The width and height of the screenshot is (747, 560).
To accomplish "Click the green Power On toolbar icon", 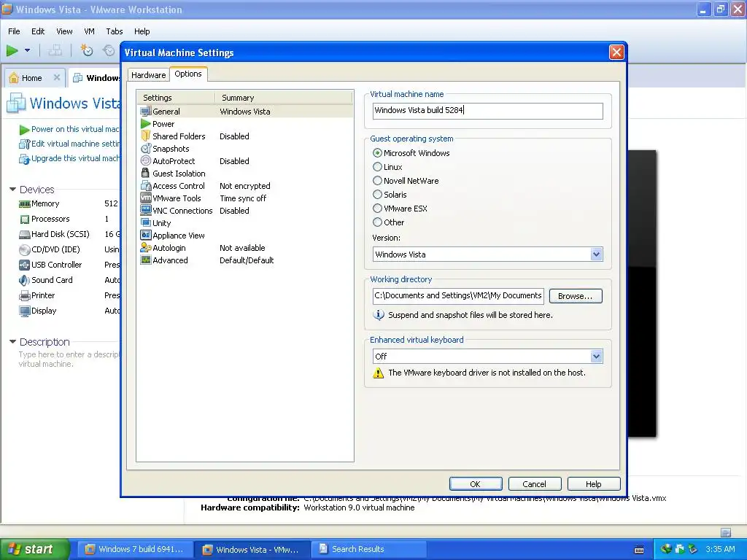I will coord(12,50).
